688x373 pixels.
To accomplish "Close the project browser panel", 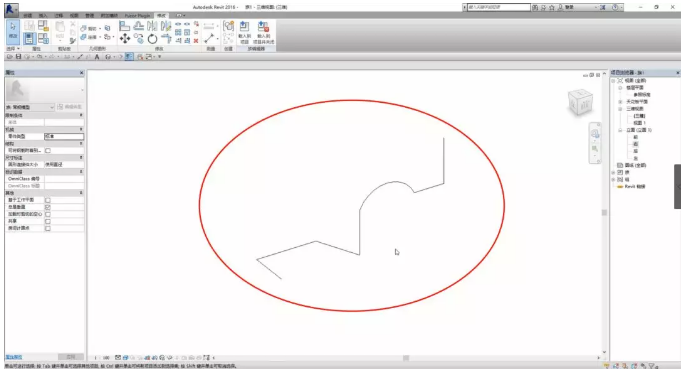I will click(x=677, y=73).
